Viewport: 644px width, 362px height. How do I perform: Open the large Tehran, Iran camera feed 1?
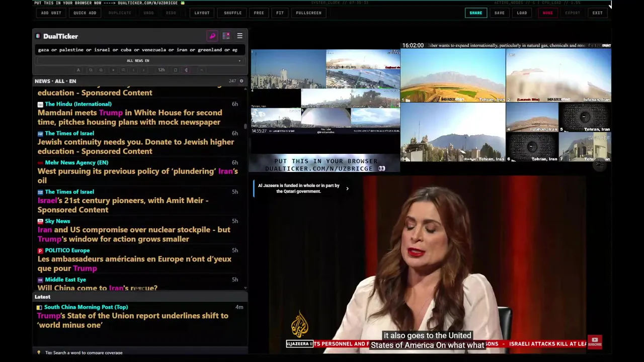click(453, 75)
